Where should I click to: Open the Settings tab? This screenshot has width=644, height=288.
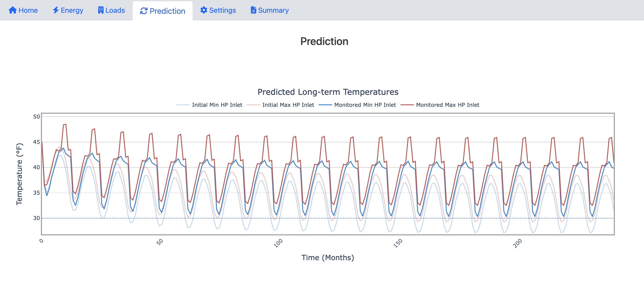pos(223,10)
